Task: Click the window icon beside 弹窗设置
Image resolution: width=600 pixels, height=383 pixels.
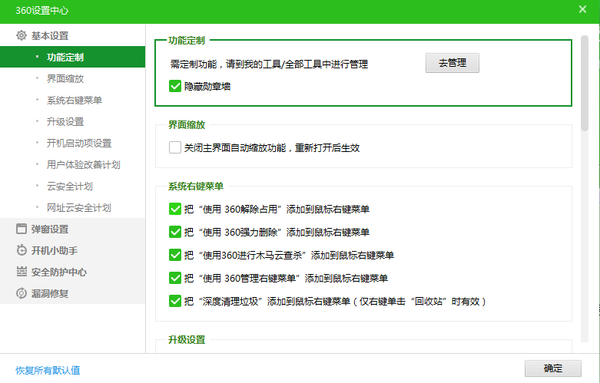Action: point(21,229)
